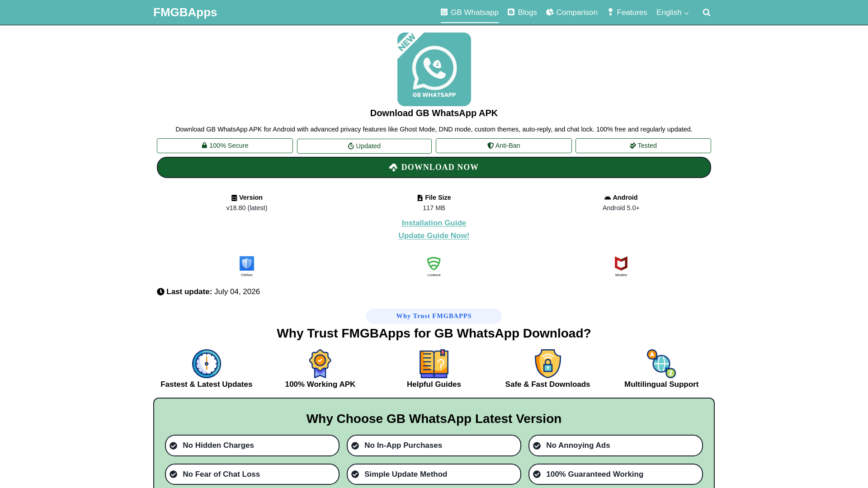868x488 pixels.
Task: Go to the Comparison nav item
Action: coord(572,13)
